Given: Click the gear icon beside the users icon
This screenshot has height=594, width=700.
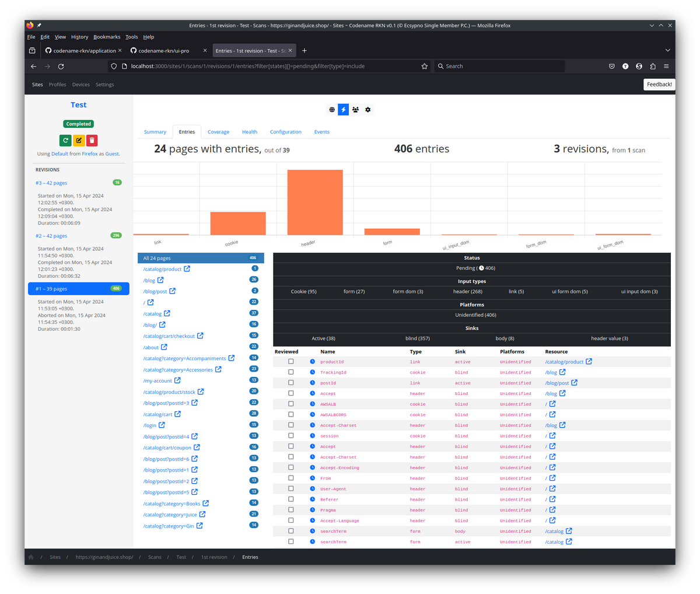Looking at the screenshot, I should (367, 110).
